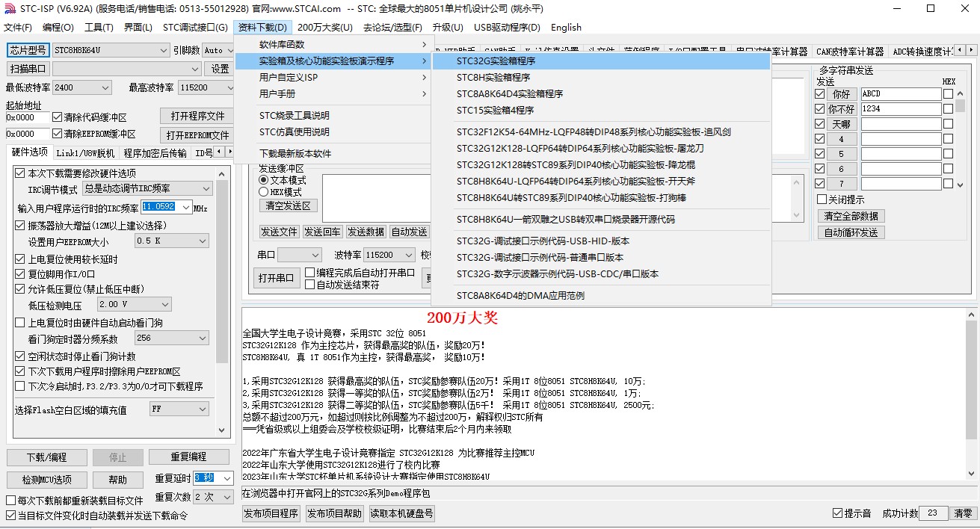Screen dimensions: 980x529
Task: Toggle HEX checkbox for ABCD row
Action: pyautogui.click(x=948, y=94)
